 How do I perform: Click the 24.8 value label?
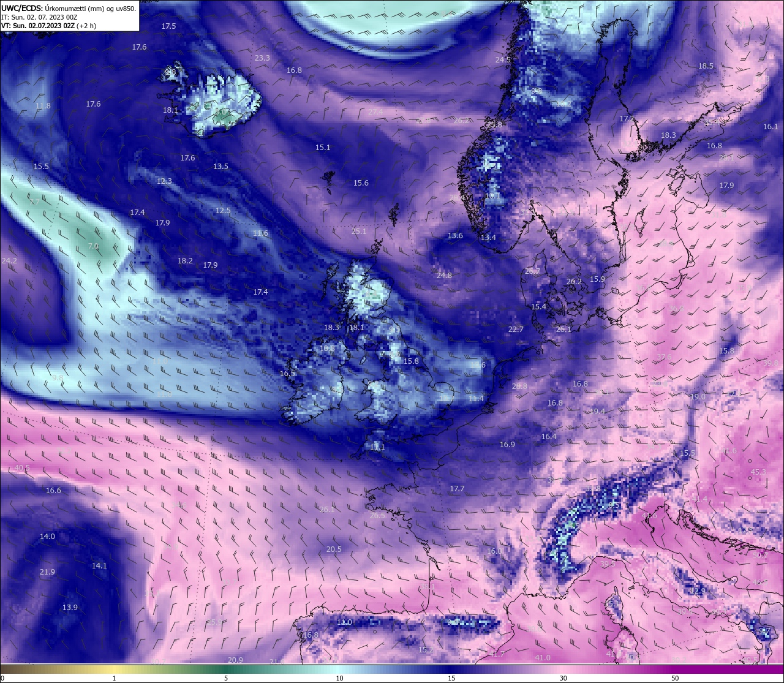[x=444, y=276]
